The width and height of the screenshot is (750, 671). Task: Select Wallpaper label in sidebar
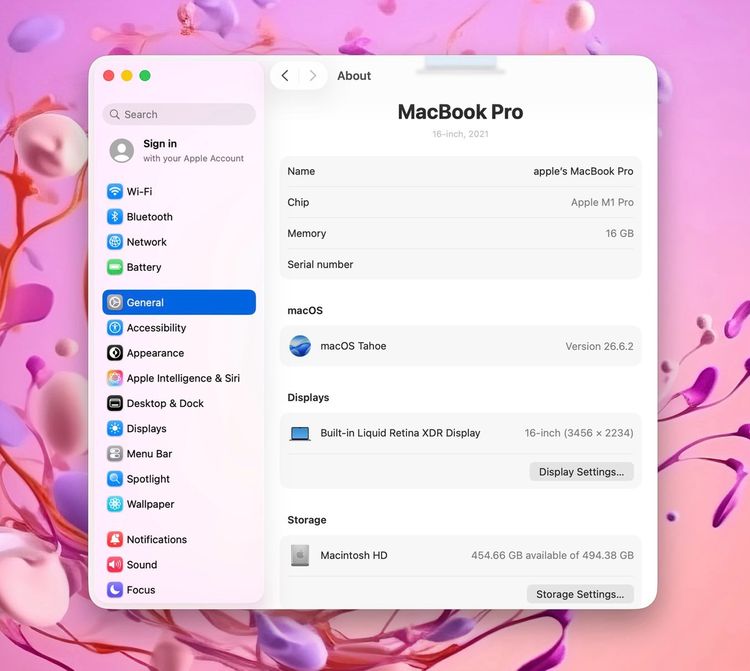pos(150,504)
